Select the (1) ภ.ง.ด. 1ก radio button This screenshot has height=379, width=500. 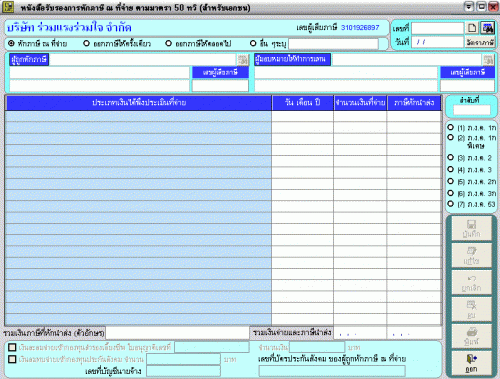click(451, 127)
